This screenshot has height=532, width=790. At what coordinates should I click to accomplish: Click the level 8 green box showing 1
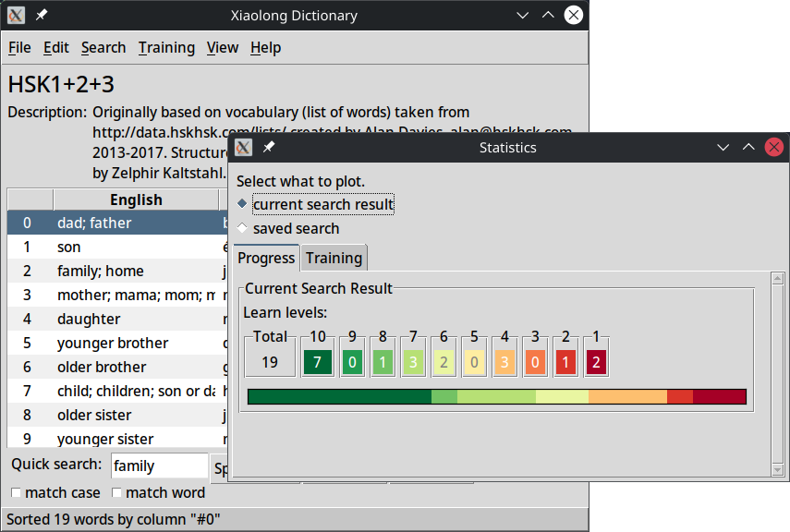tap(383, 362)
